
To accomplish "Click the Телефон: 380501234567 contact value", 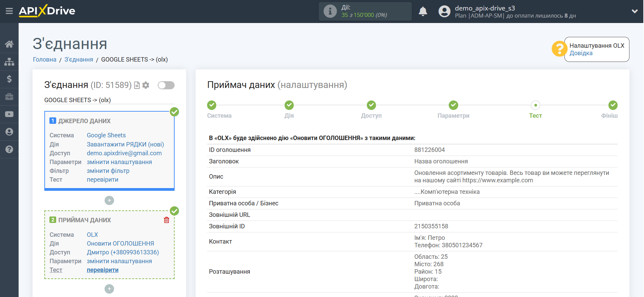I will 448,245.
